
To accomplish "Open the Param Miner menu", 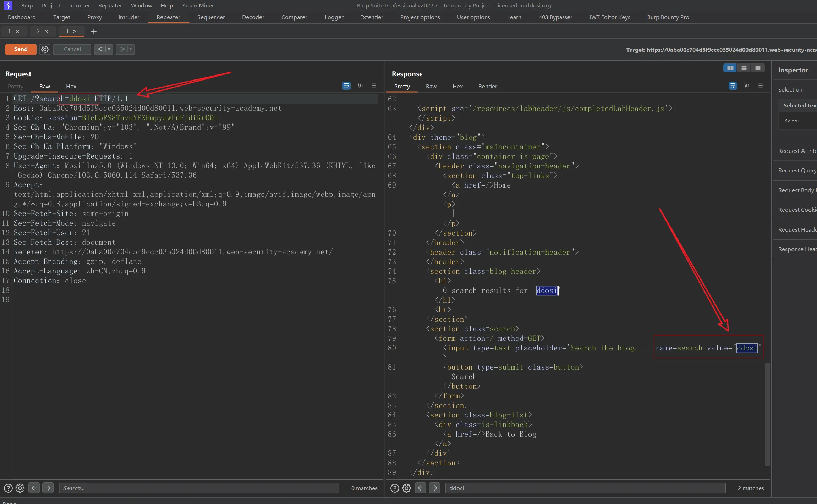I will [x=197, y=5].
